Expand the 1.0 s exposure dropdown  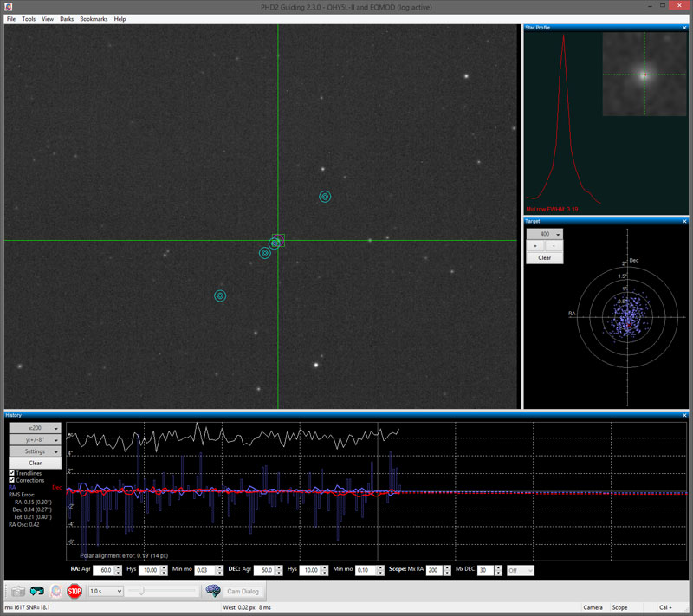106,591
